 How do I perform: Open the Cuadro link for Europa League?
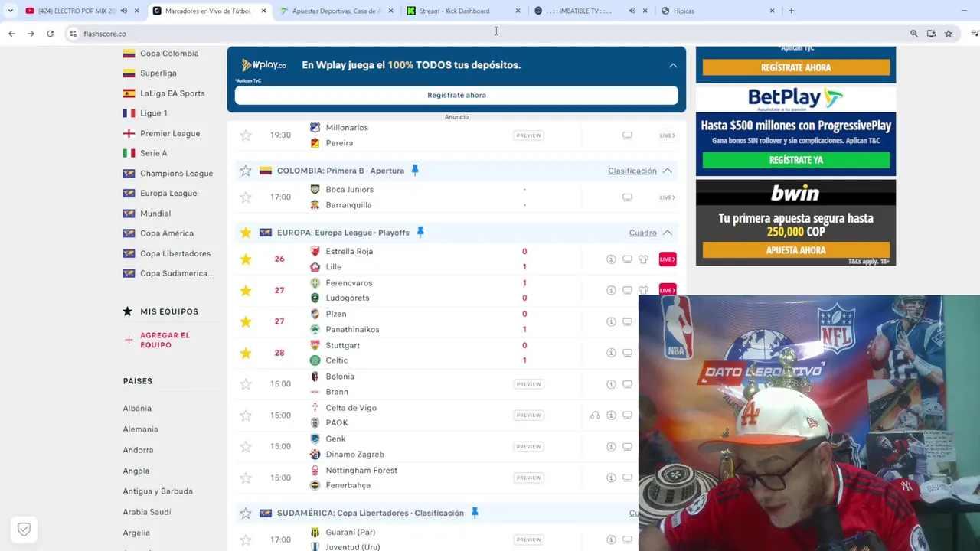643,233
